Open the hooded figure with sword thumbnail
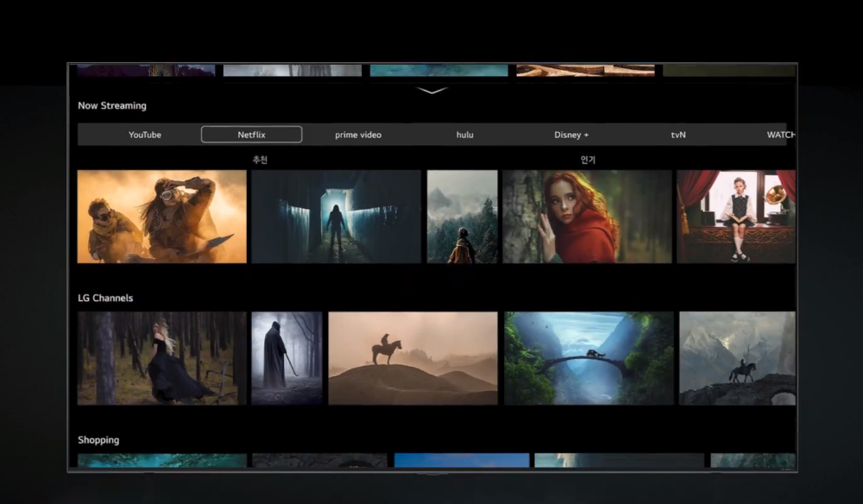 click(287, 359)
